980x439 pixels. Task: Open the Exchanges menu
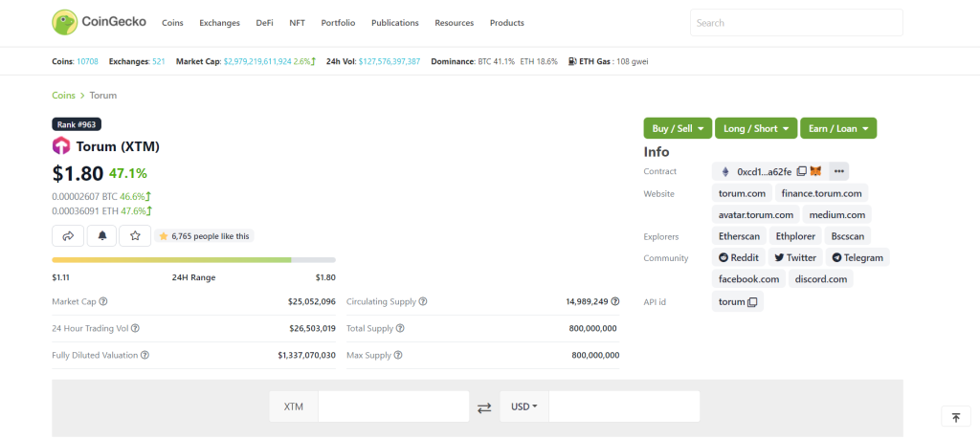point(219,23)
